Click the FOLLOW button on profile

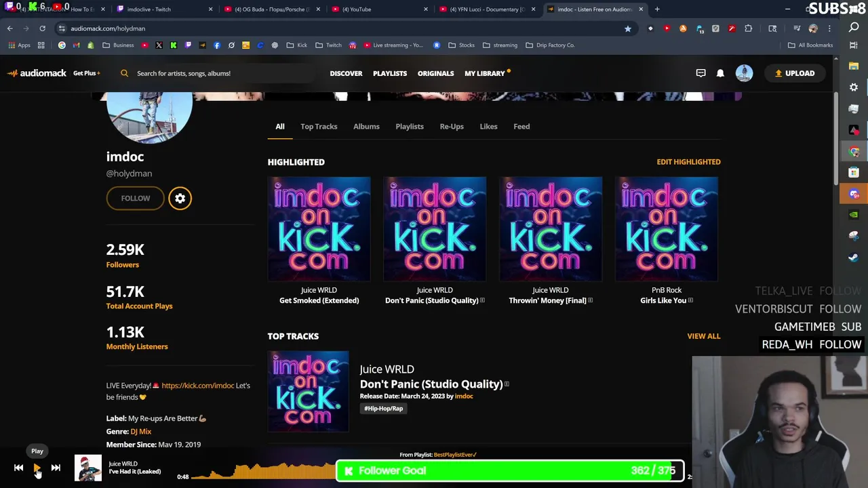coord(136,198)
